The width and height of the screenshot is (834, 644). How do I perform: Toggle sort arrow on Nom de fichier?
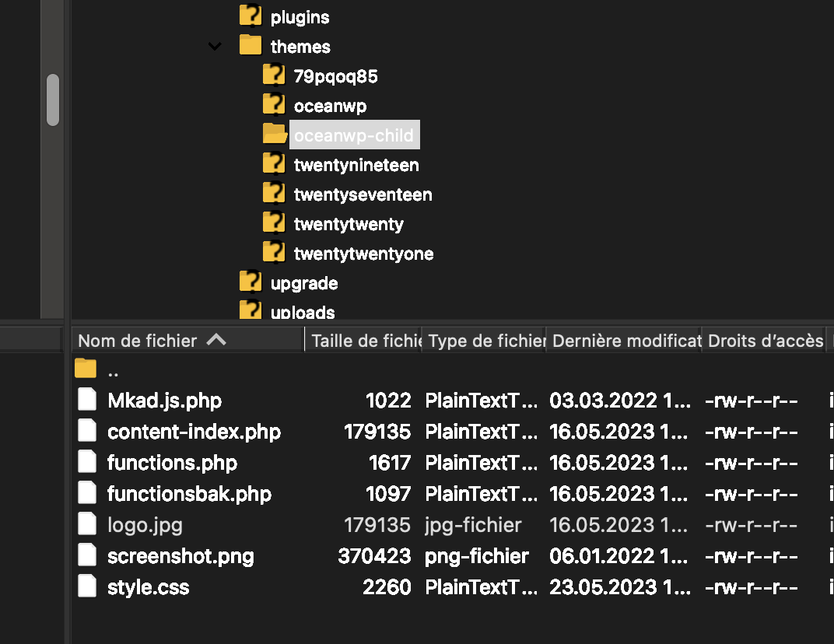click(216, 341)
